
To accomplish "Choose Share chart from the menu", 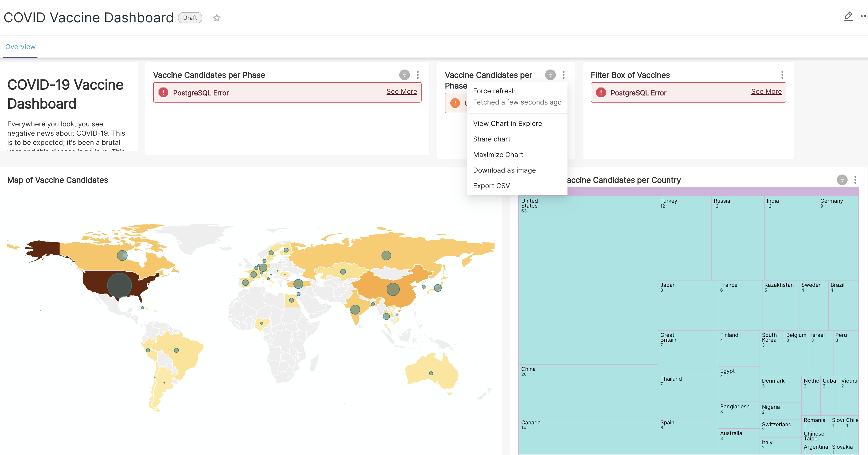I will (x=492, y=139).
